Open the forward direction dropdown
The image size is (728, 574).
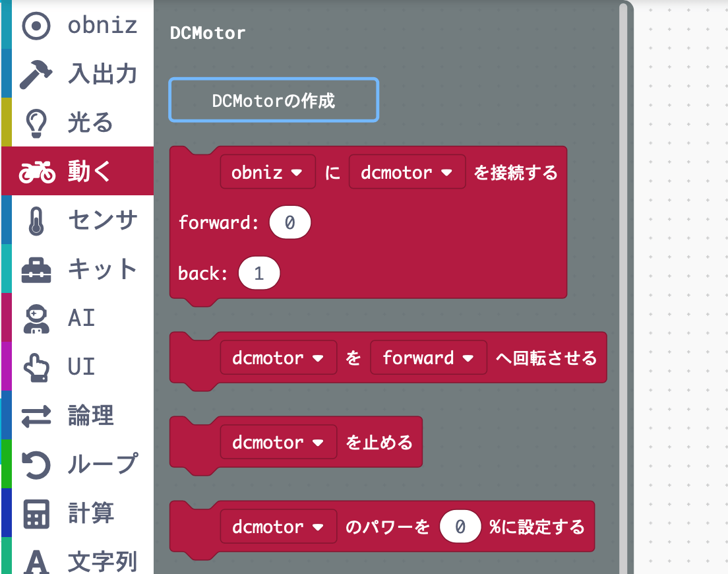(428, 358)
